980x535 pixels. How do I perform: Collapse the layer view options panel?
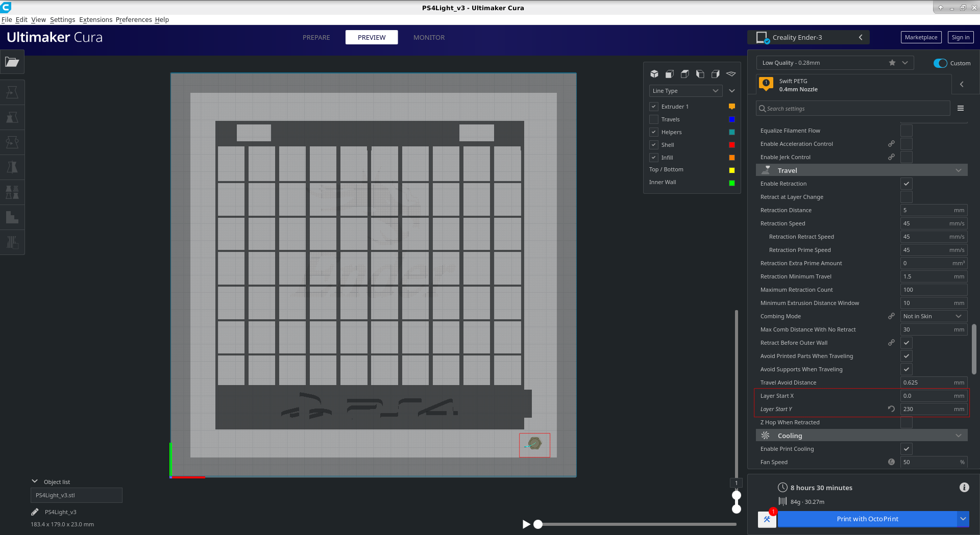point(732,91)
